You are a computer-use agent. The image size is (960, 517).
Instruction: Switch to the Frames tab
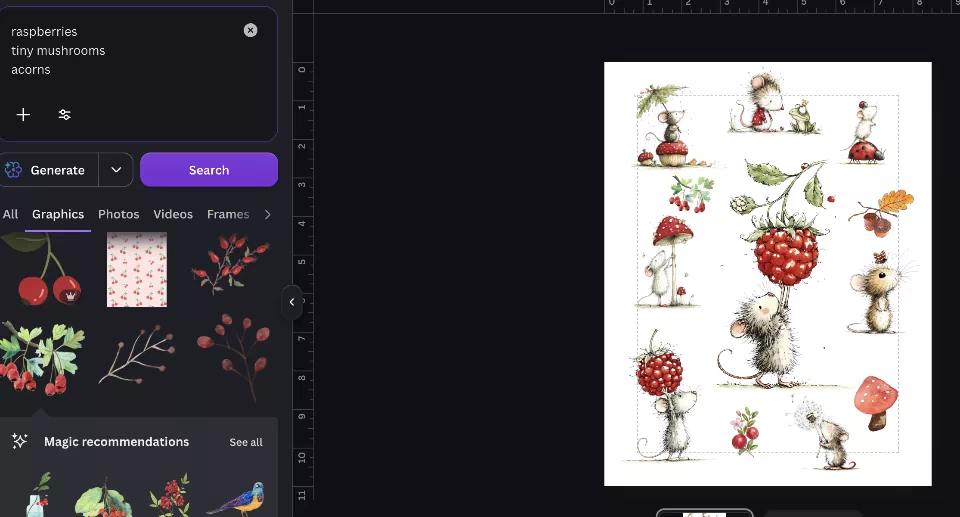(228, 214)
